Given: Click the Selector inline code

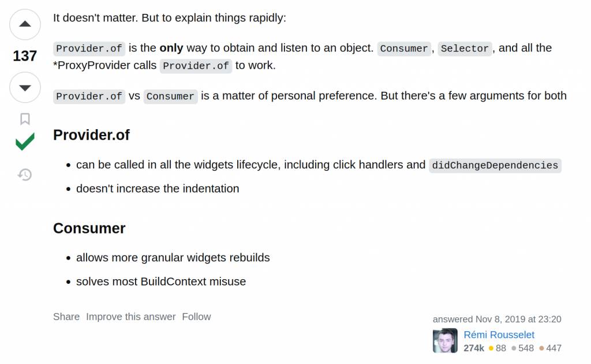Looking at the screenshot, I should 465,48.
